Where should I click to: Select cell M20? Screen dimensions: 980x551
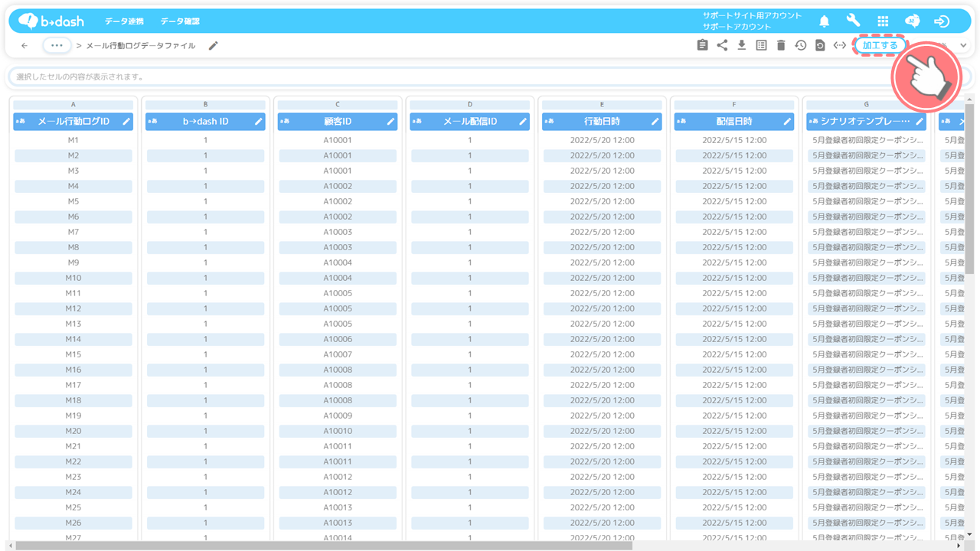coord(73,431)
